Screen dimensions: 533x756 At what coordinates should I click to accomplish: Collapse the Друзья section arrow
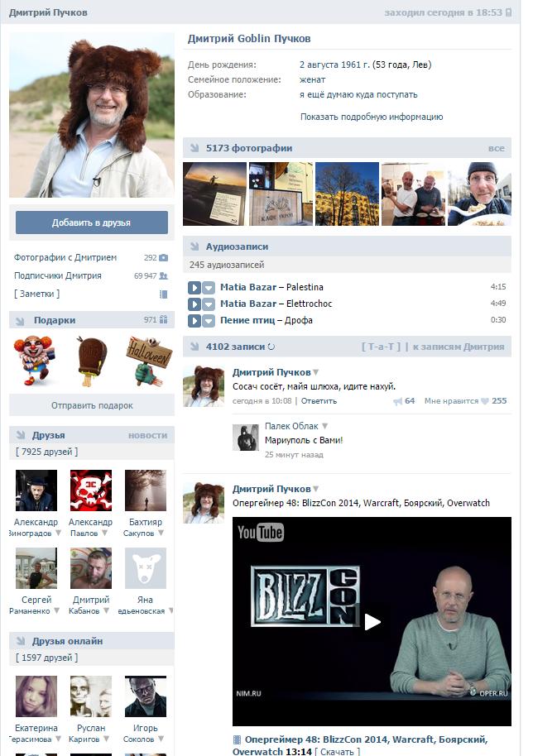pyautogui.click(x=20, y=435)
